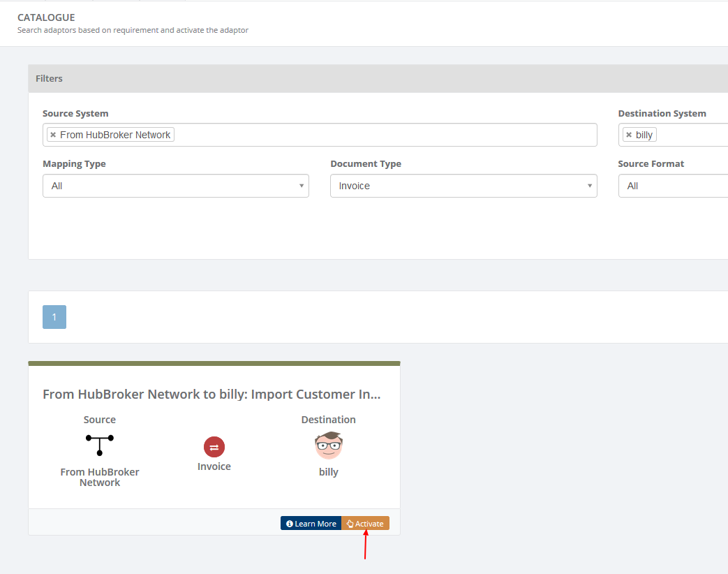Remove the From HubBroker Network source tag
This screenshot has height=574, width=728.
point(53,135)
